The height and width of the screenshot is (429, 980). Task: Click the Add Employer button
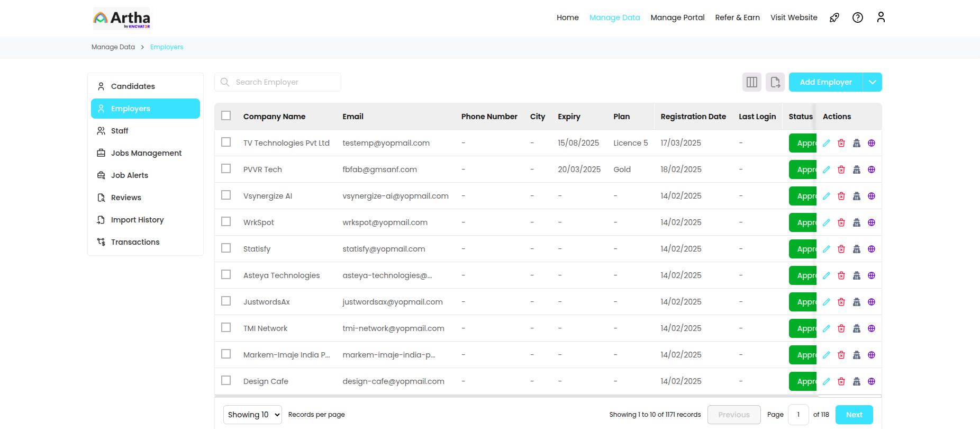point(825,82)
